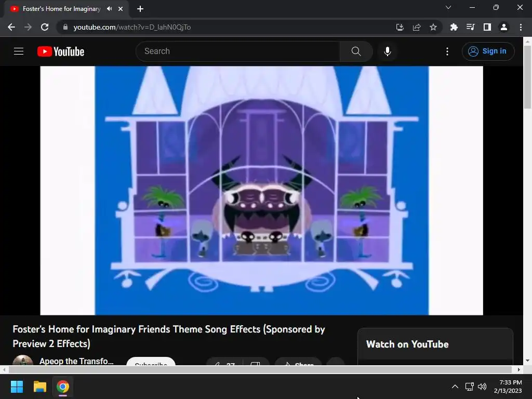Open media controls icon in Chrome toolbar
Screen dimensions: 532x399
coord(470,27)
